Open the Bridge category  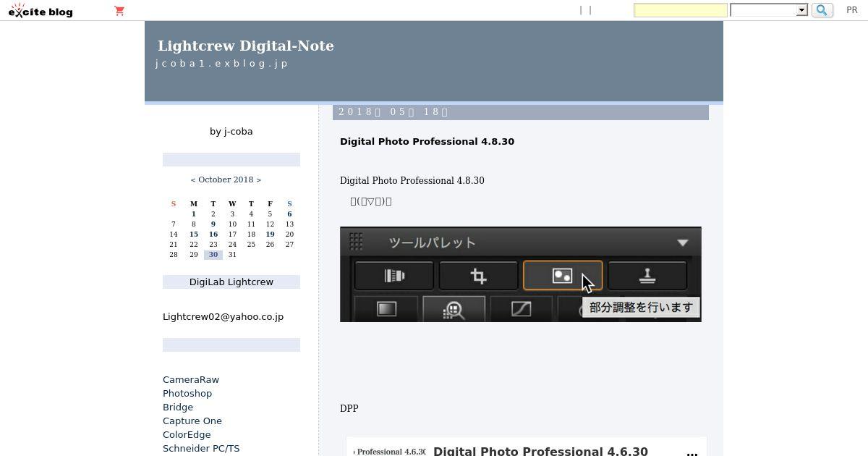[x=178, y=408]
